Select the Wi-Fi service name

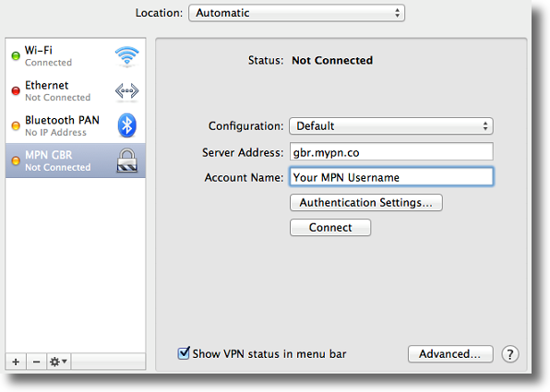pos(39,50)
